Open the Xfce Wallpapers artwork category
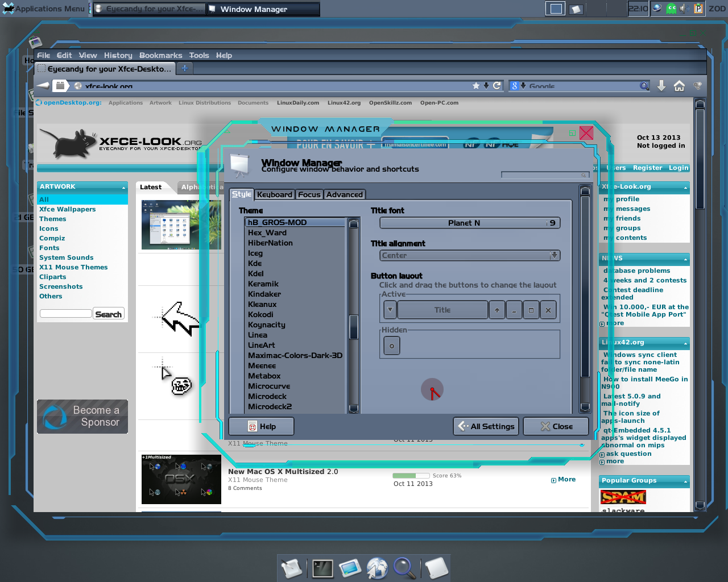 68,209
